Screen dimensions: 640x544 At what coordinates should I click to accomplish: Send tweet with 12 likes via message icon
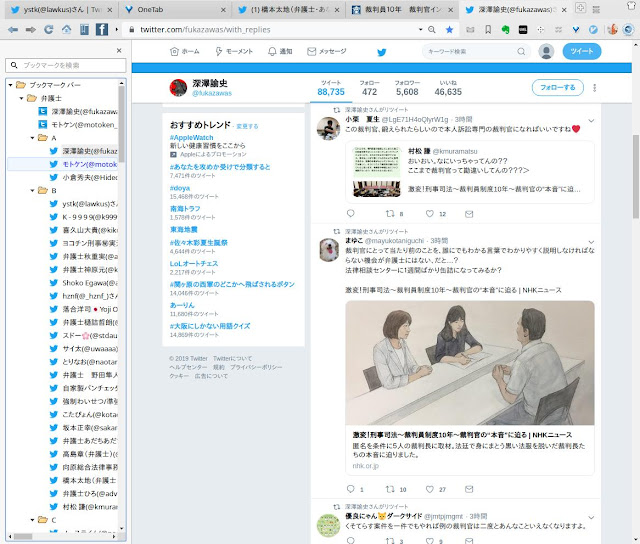(x=469, y=214)
